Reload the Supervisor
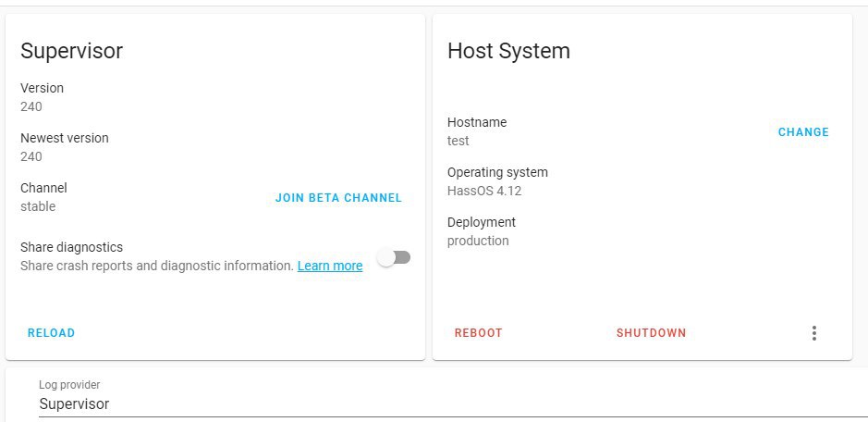Viewport: 868px width, 422px height. point(52,333)
